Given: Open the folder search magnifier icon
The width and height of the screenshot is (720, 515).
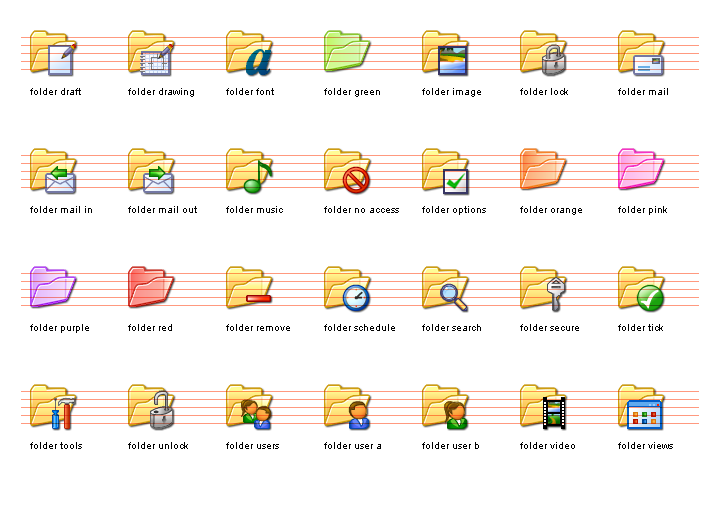Looking at the screenshot, I should [x=445, y=289].
